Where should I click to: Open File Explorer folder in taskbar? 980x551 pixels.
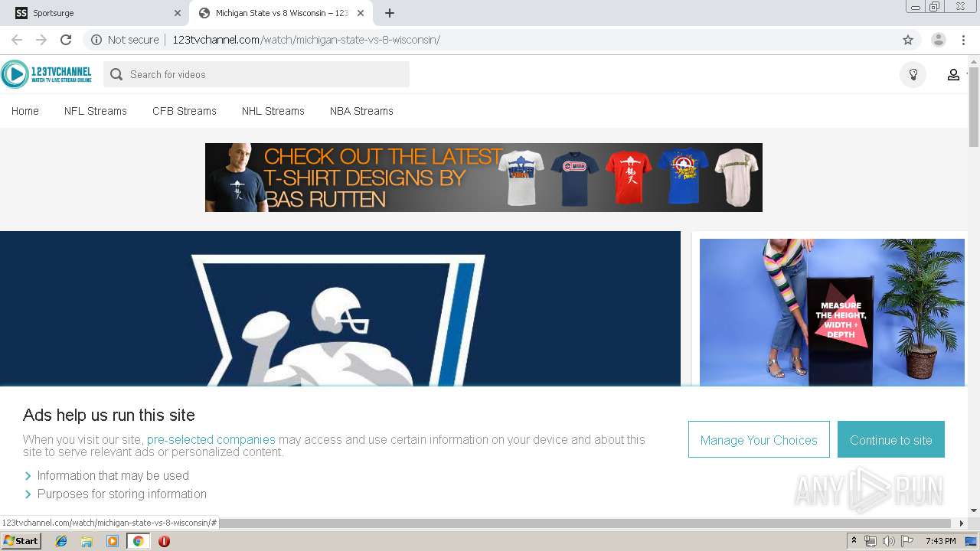click(x=87, y=541)
